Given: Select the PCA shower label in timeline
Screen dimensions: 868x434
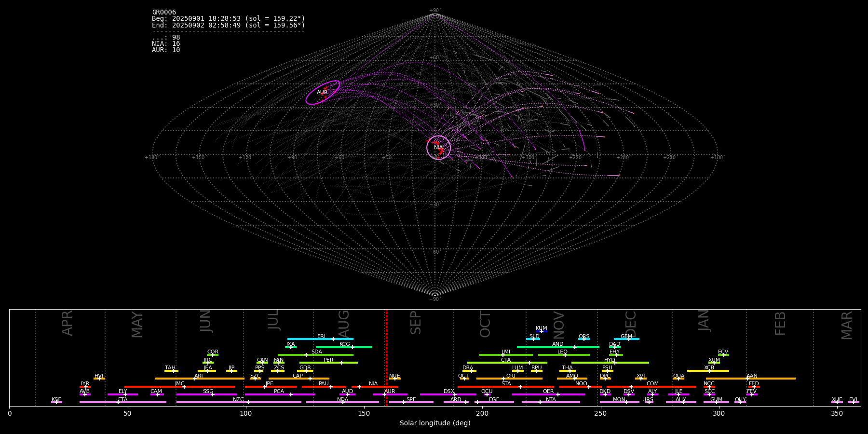Looking at the screenshot, I should pos(279,392).
